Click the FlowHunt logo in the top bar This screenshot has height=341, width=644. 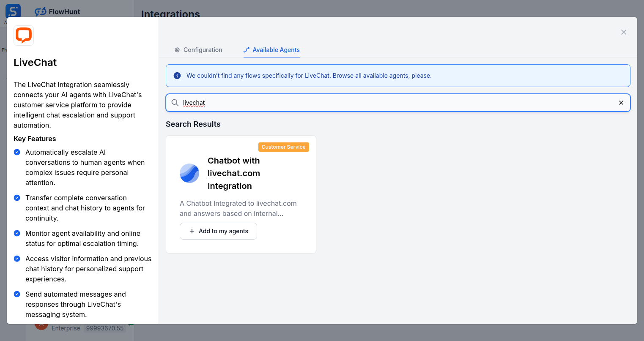pos(57,11)
